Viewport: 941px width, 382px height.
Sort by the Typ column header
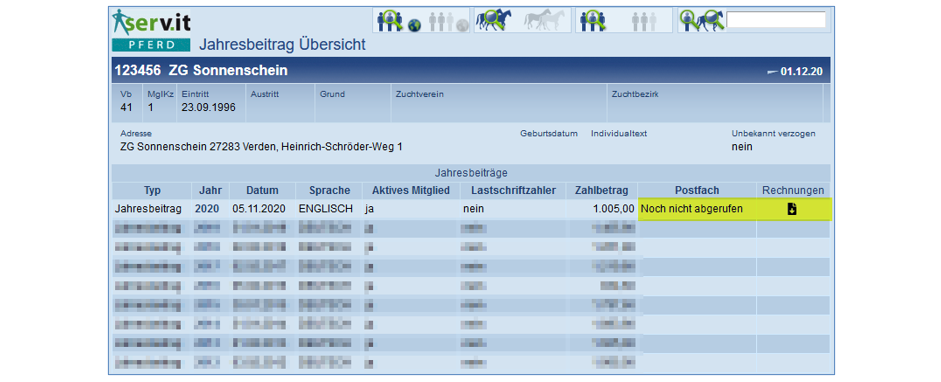(152, 191)
